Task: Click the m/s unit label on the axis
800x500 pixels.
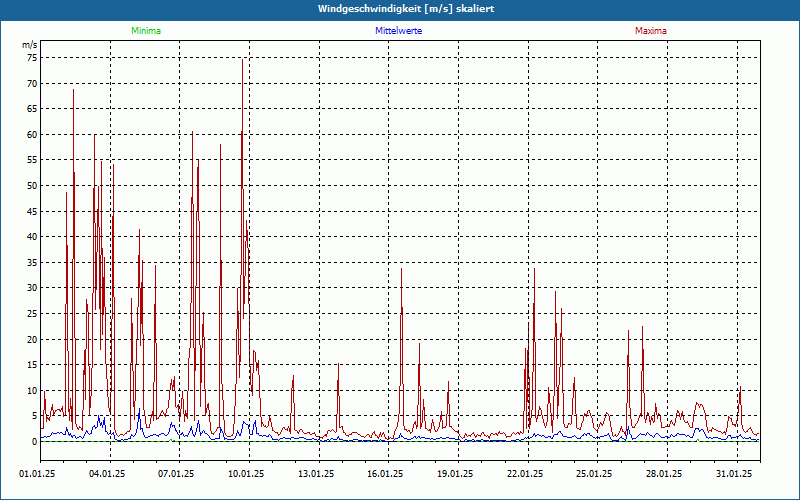Action: [30, 45]
